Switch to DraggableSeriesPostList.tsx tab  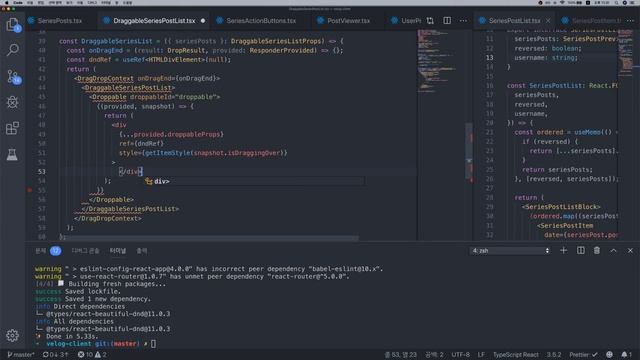coord(154,20)
